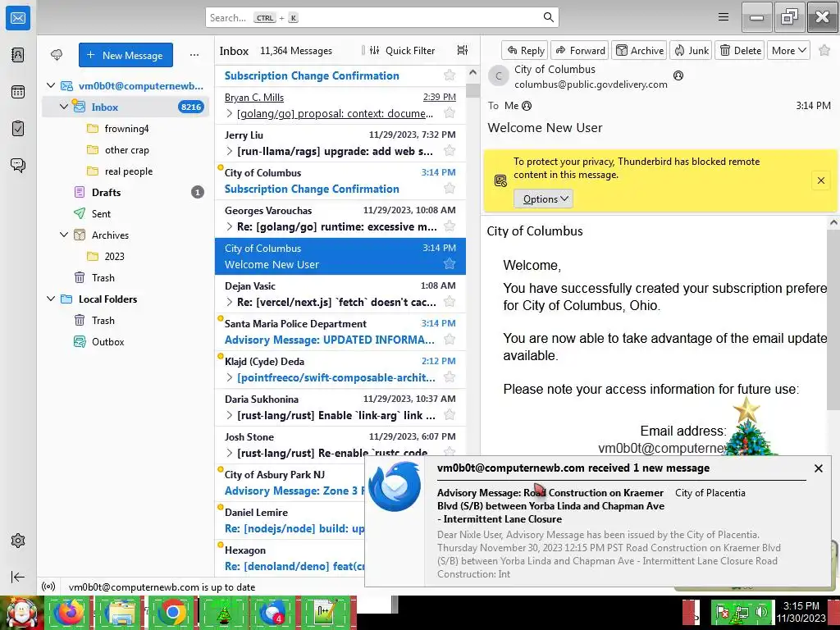Viewport: 840px width, 630px height.
Task: Reply to the open message
Action: (x=525, y=50)
